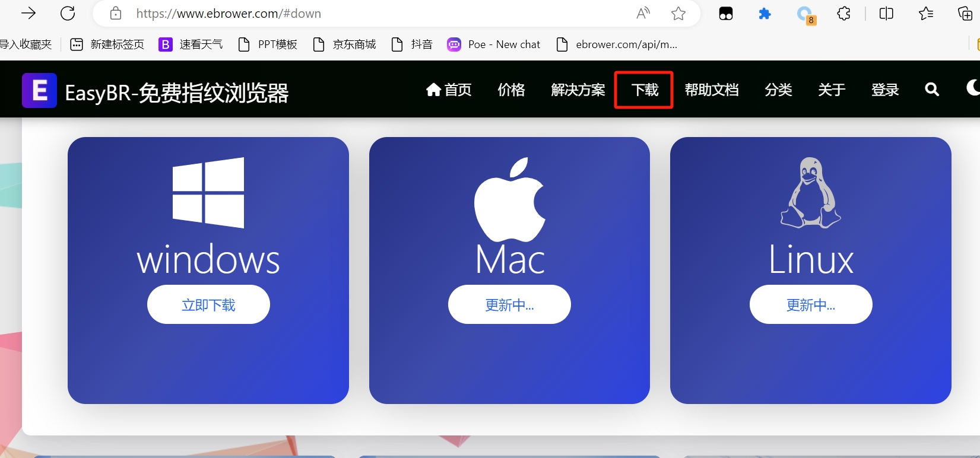Open the black square extension with two eyes
Image resolution: width=980 pixels, height=458 pixels.
coord(726,14)
